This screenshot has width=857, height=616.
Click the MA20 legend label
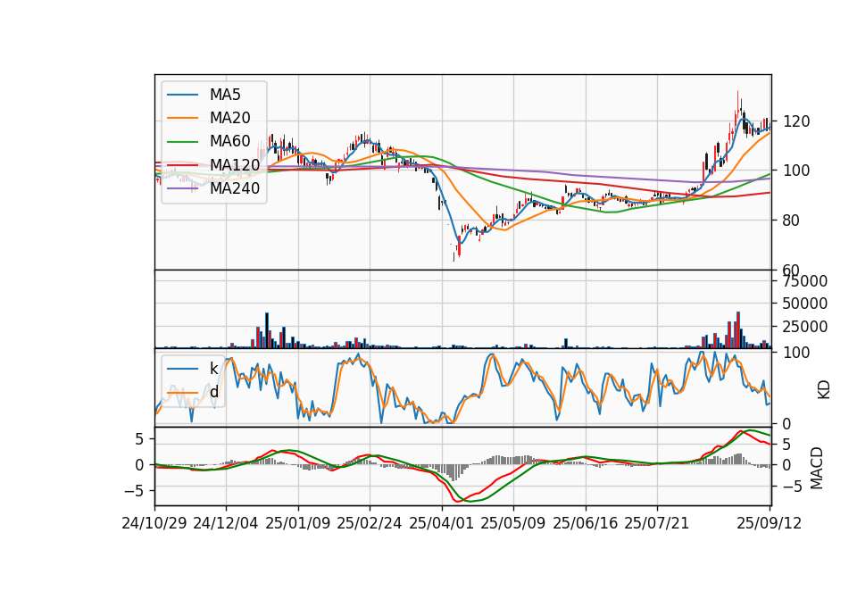(230, 118)
